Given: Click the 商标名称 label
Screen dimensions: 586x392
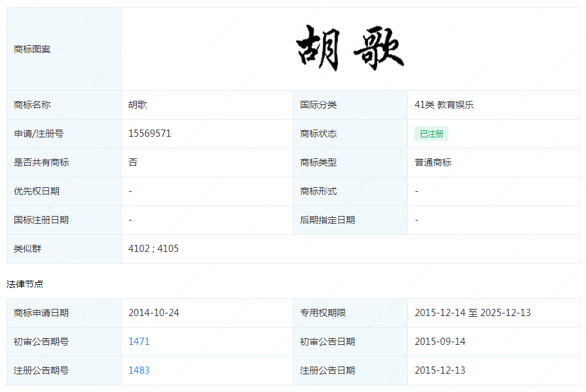Looking at the screenshot, I should click(32, 105).
